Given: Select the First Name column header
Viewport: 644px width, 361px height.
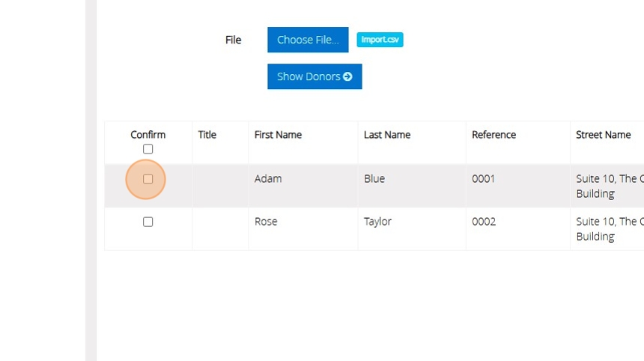Looking at the screenshot, I should (x=278, y=135).
